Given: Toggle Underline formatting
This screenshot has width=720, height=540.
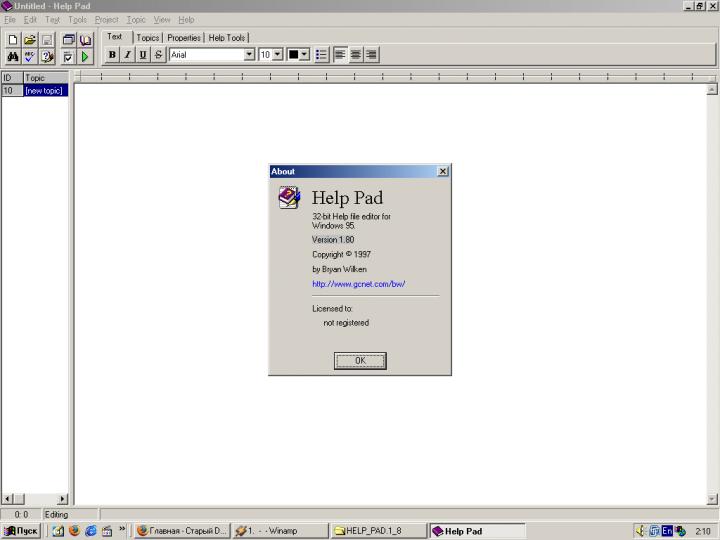Looking at the screenshot, I should 144,55.
